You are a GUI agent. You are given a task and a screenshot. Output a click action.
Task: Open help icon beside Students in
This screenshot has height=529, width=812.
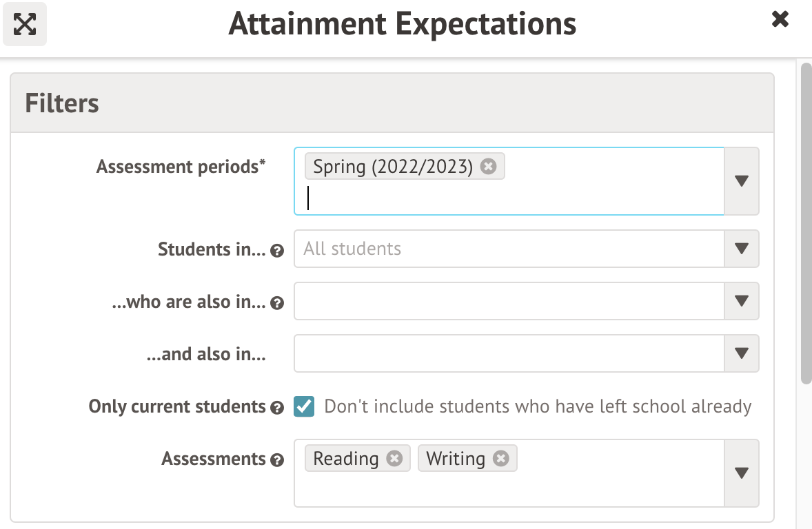(277, 251)
